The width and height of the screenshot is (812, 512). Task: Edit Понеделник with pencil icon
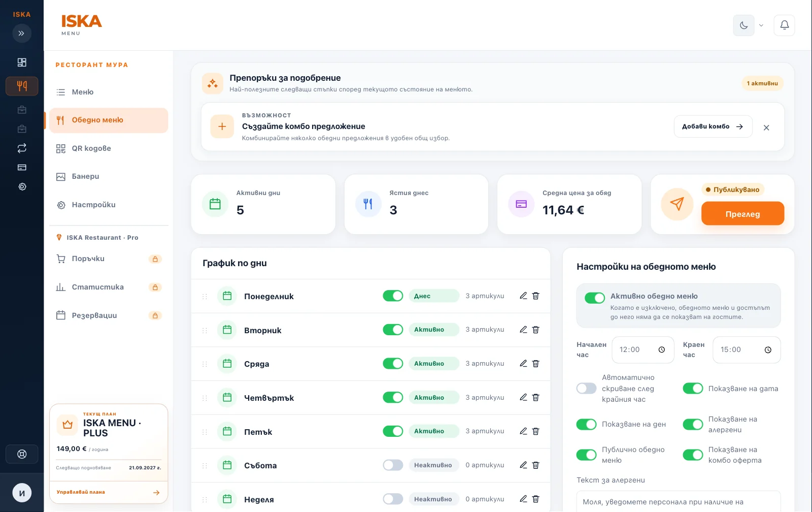[523, 296]
